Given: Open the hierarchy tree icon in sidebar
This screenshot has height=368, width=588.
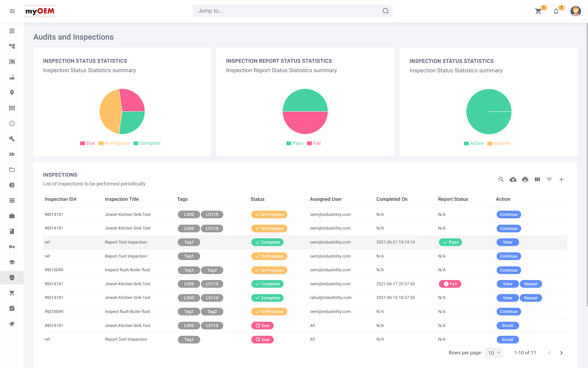Looking at the screenshot, I should tap(12, 46).
